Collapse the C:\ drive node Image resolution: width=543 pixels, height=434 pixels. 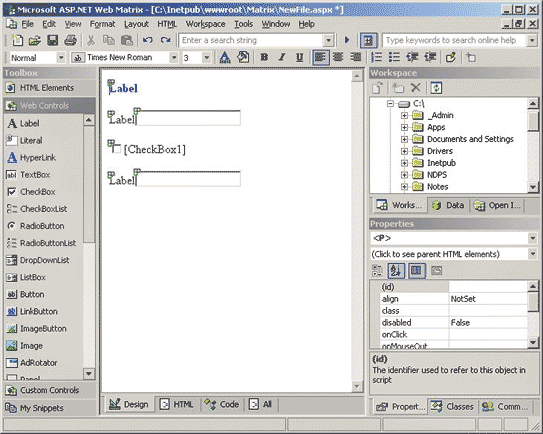pos(390,104)
